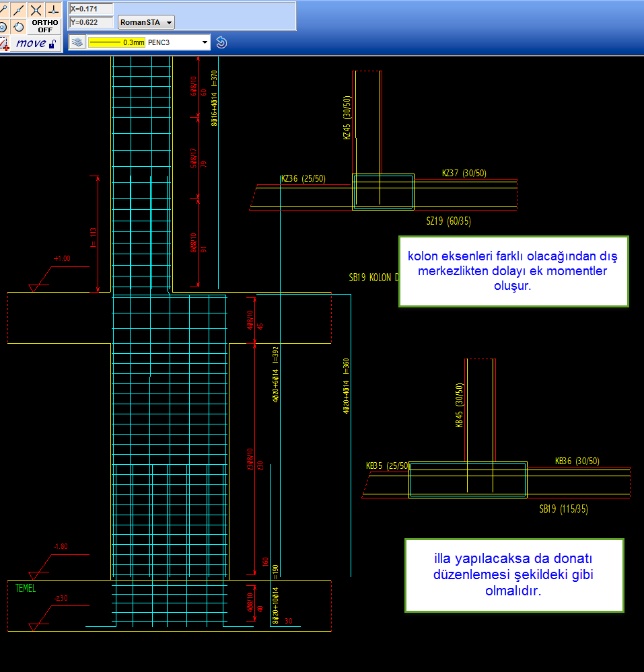This screenshot has height=672, width=644.
Task: Click the red pencil-plus icon
Action: point(3,44)
